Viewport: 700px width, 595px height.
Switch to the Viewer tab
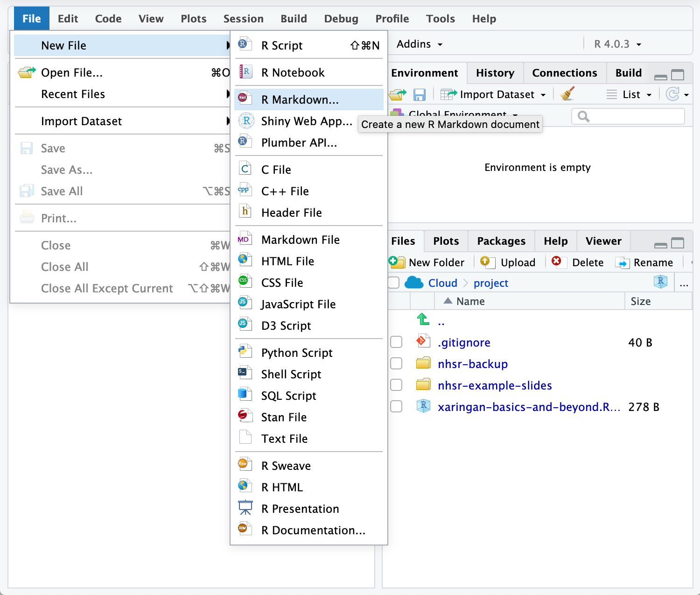[x=603, y=241]
